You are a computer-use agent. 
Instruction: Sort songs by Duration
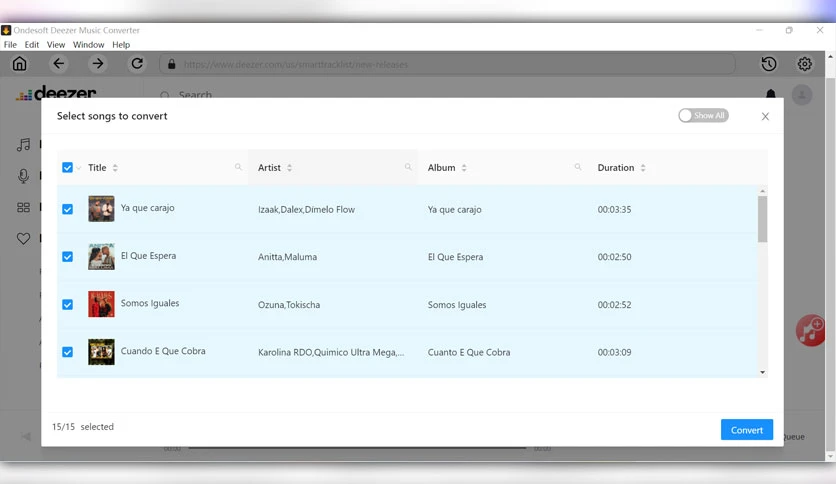tap(643, 167)
